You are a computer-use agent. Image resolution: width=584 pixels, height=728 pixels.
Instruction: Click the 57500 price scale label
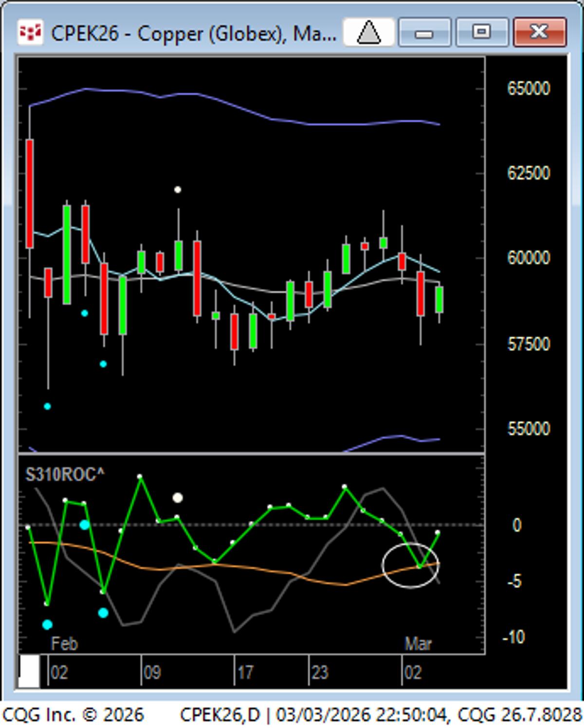528,344
